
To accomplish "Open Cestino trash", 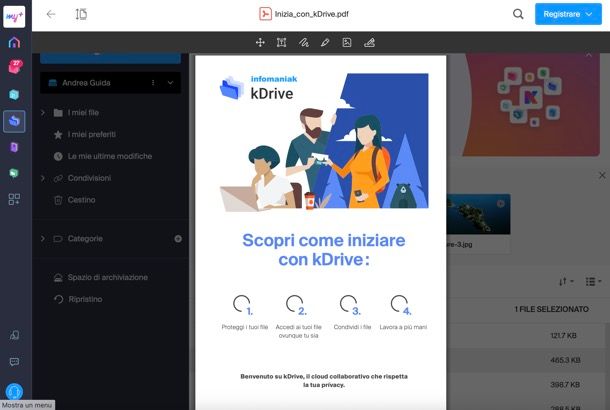I will point(81,200).
